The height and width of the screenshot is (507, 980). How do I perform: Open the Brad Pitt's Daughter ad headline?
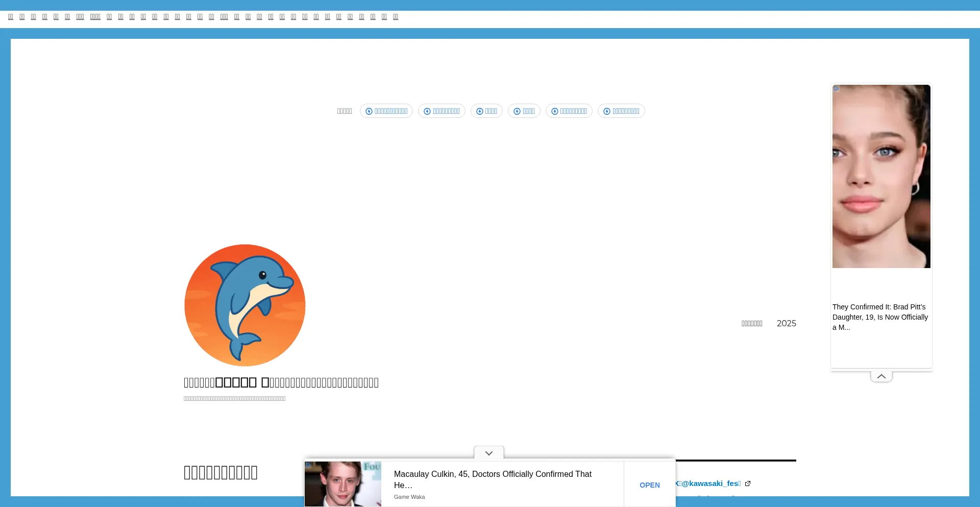[x=880, y=317]
